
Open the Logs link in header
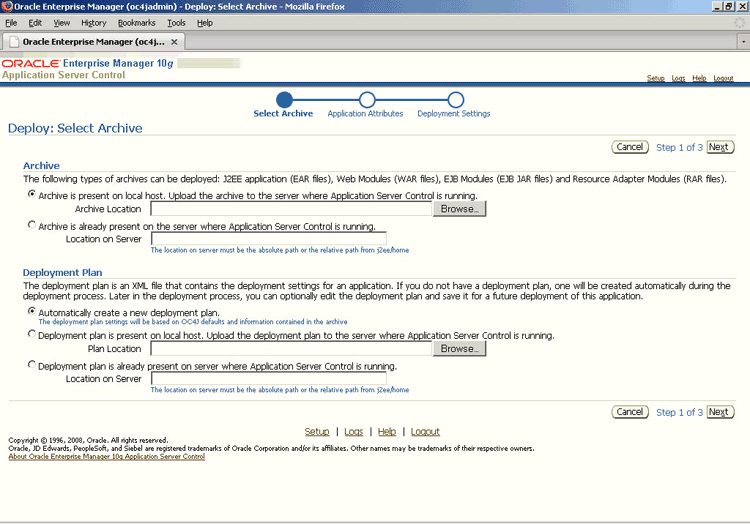tap(678, 78)
